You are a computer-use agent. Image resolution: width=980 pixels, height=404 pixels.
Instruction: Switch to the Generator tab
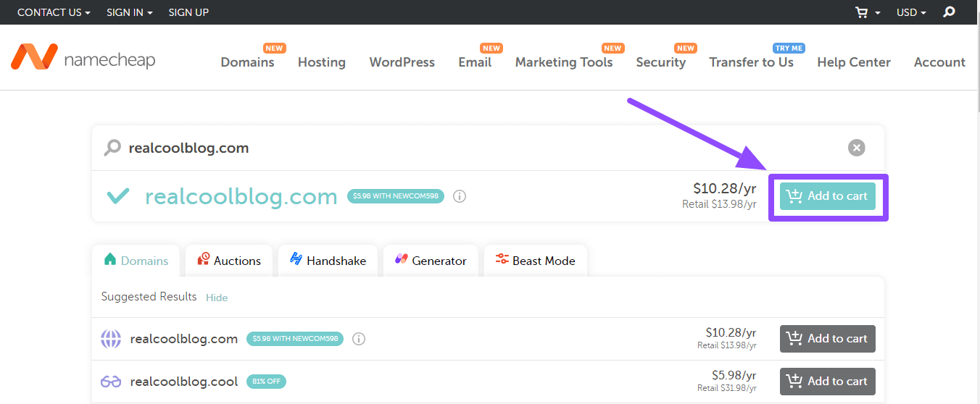(x=431, y=261)
